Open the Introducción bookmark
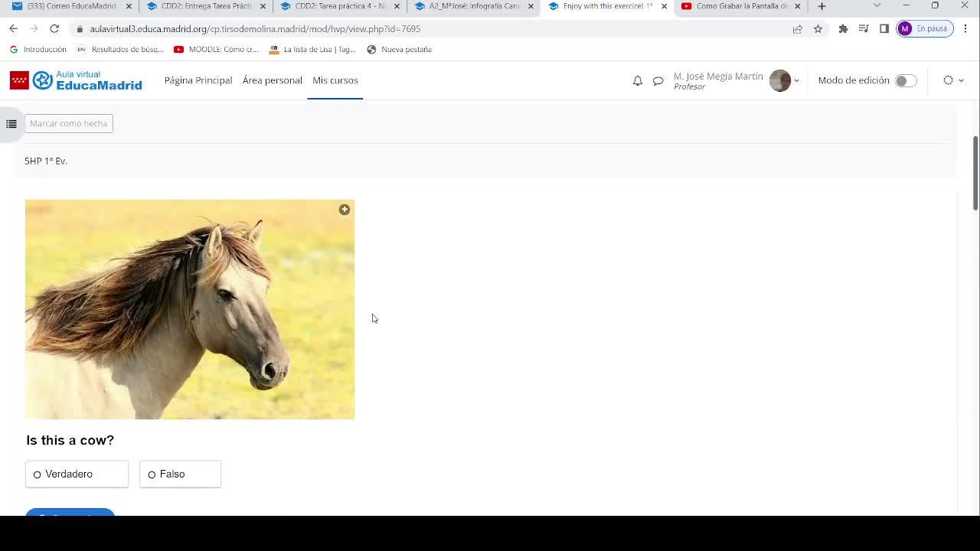 click(38, 50)
